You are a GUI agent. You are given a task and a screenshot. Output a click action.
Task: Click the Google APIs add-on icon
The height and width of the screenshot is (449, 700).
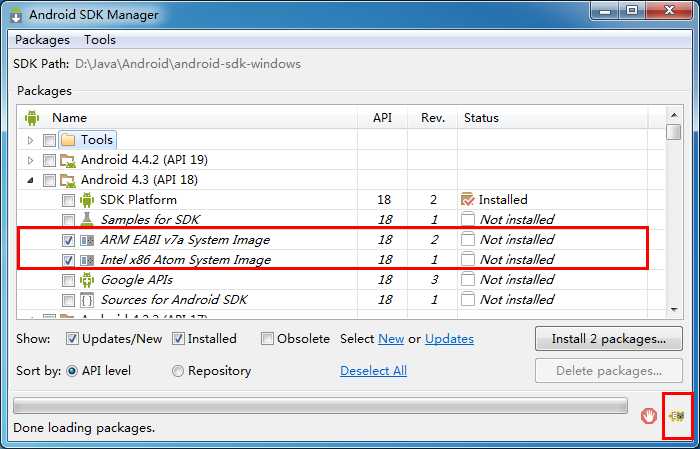click(x=87, y=280)
